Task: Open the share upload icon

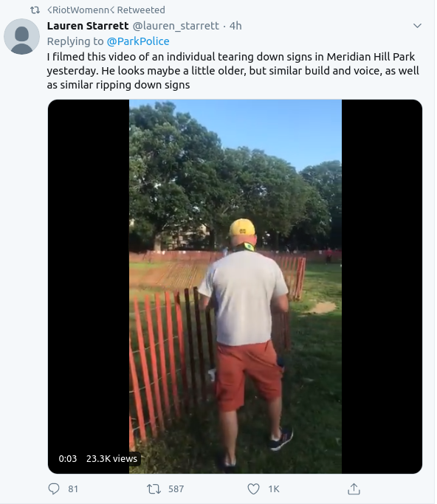Action: pos(354,489)
